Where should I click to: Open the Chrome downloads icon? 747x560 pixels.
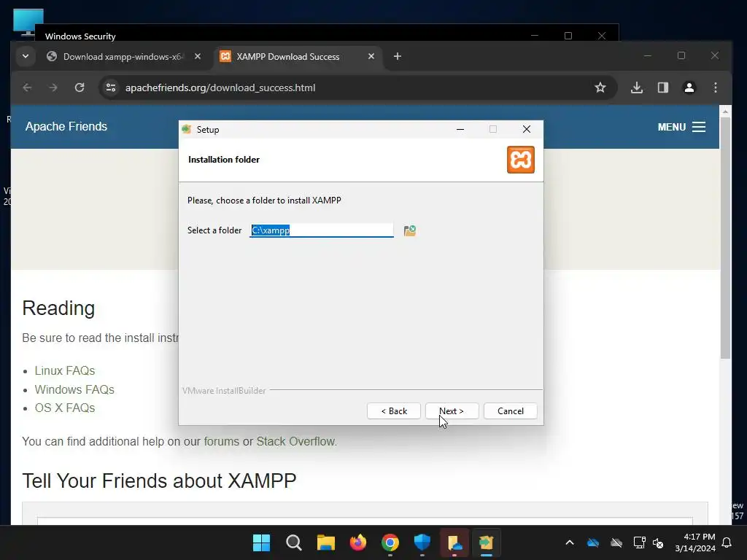(x=637, y=87)
